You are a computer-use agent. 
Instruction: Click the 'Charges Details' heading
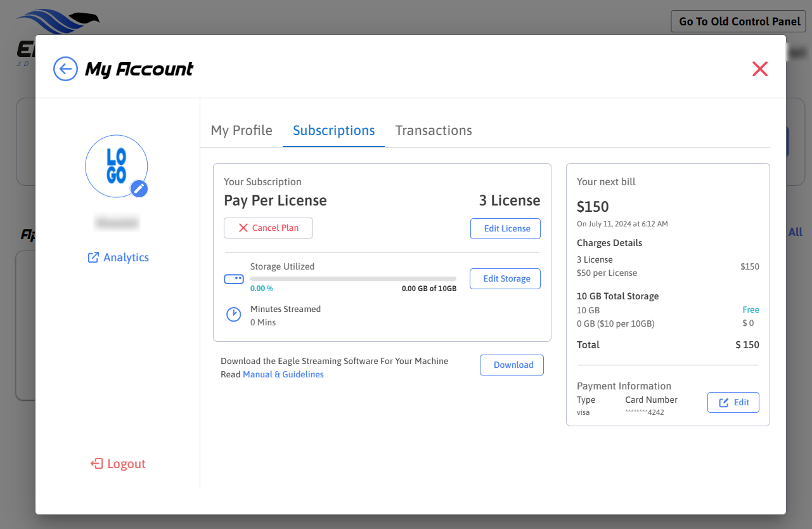click(x=610, y=243)
